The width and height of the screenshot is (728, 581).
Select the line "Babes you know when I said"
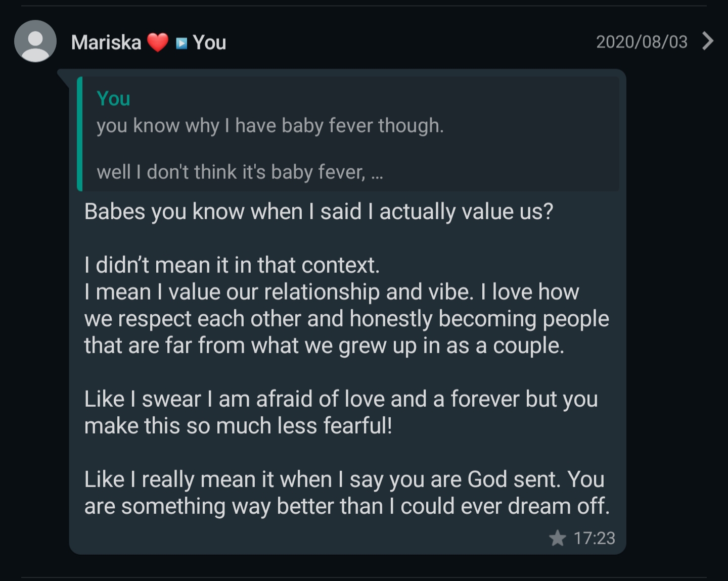coord(318,211)
